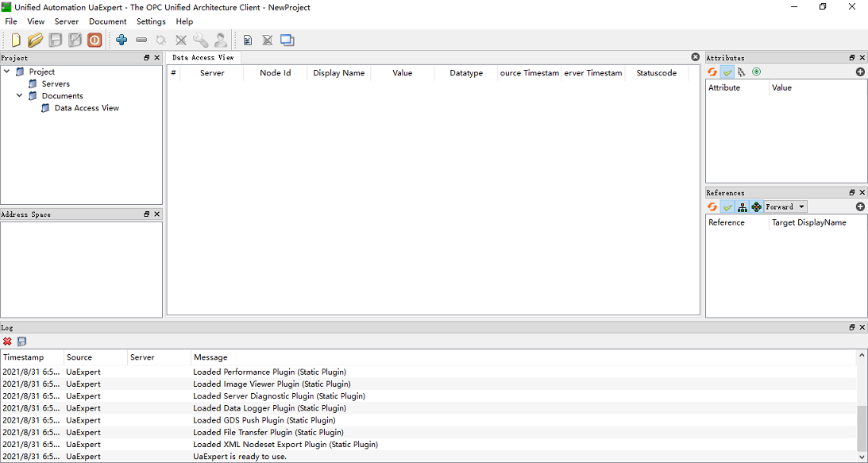868x463 pixels.
Task: Switch to the Data Access View tab
Action: (x=203, y=58)
